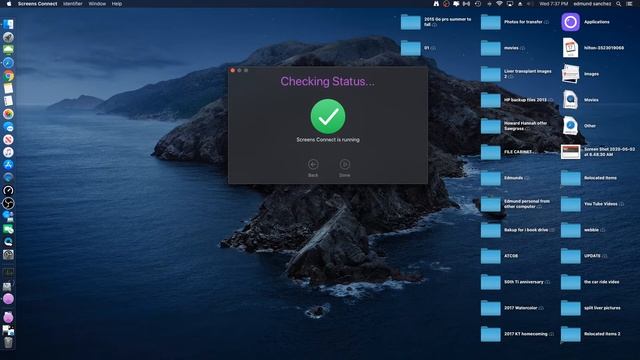Select the Bakup for i book drive folder
The height and width of the screenshot is (360, 640).
(491, 230)
